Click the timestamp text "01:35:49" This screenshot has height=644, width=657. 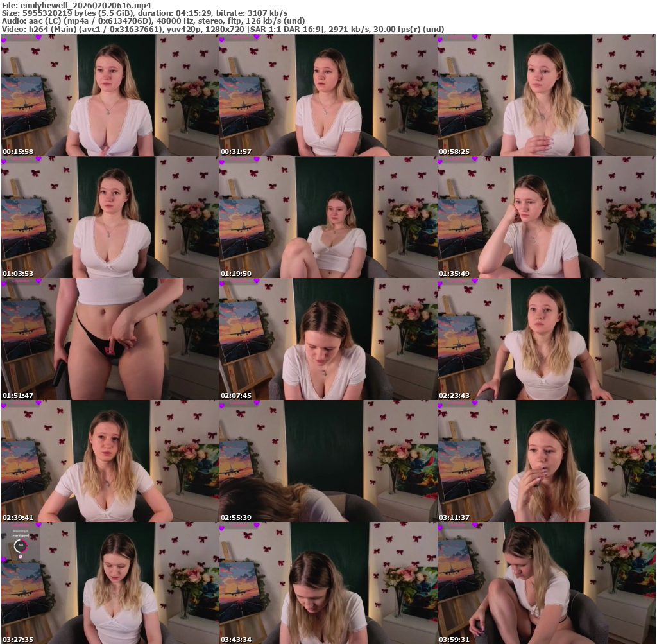[455, 274]
